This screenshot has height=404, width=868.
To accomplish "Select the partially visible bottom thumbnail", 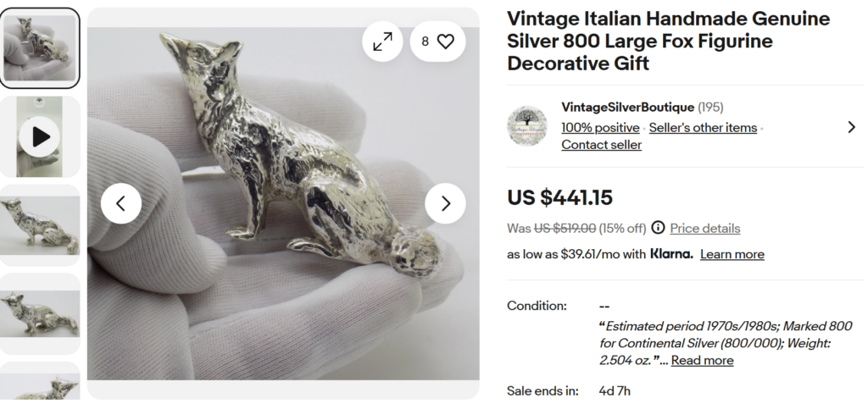I will click(x=40, y=384).
